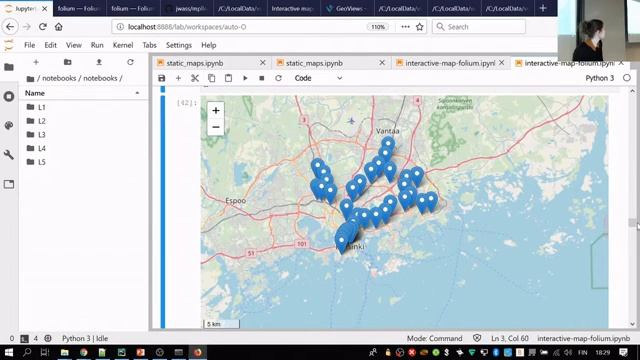Close the first static_maps.ipynb tab
Image resolution: width=640 pixels, height=360 pixels.
[262, 63]
